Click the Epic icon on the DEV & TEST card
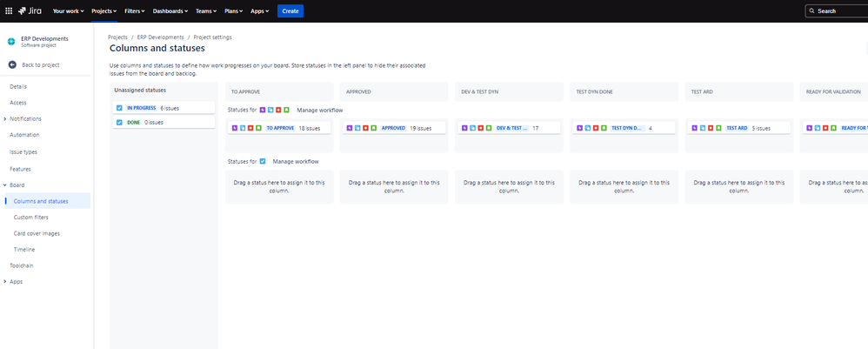 [465, 128]
